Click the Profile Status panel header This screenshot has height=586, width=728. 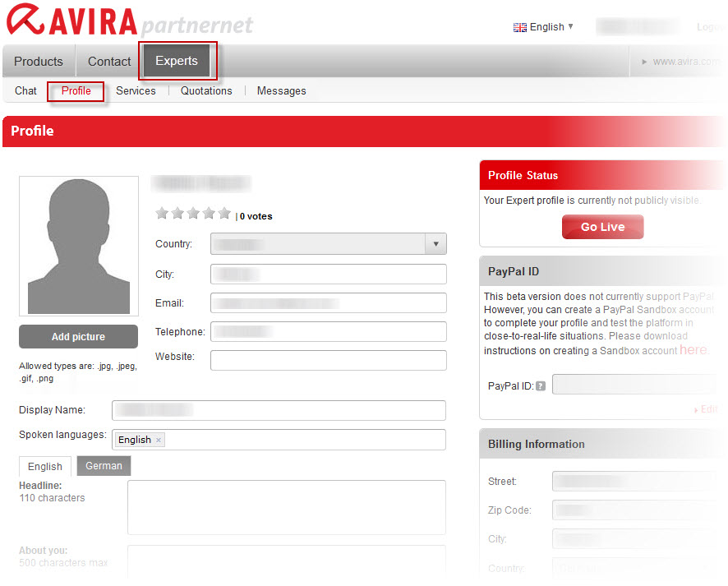coord(602,175)
